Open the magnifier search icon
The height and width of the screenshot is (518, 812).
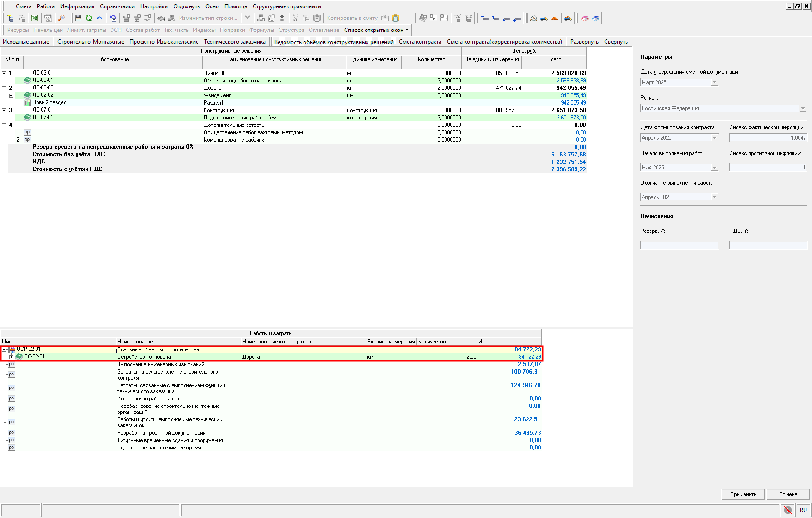61,18
